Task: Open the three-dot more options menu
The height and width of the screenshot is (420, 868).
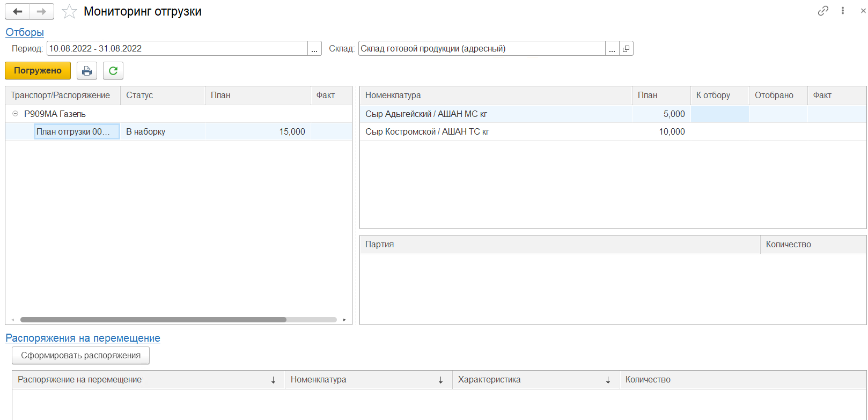Action: 843,11
